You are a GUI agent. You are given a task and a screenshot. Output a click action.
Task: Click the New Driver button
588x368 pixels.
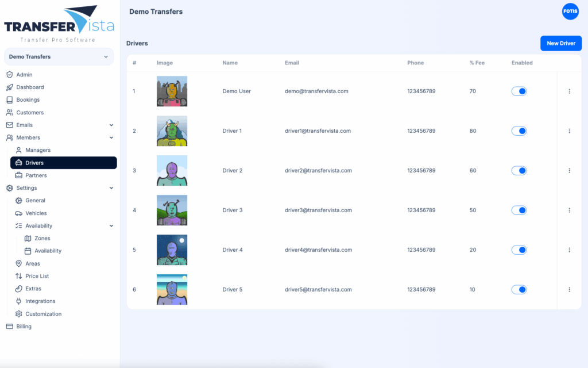(560, 43)
